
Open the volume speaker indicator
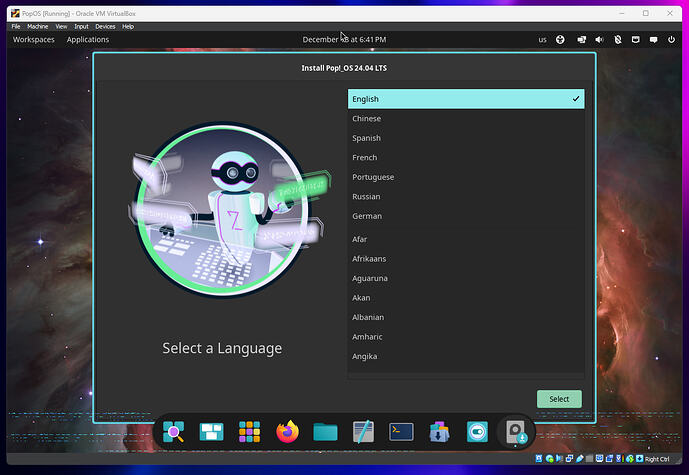(x=599, y=40)
